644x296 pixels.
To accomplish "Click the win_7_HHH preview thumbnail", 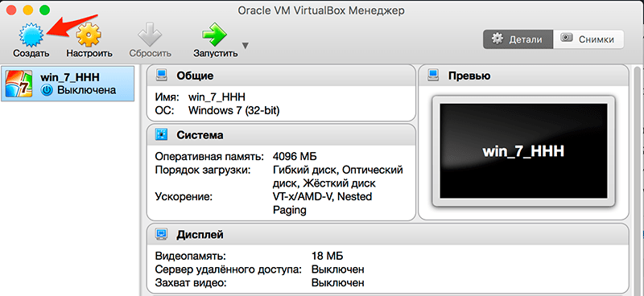I will click(523, 151).
